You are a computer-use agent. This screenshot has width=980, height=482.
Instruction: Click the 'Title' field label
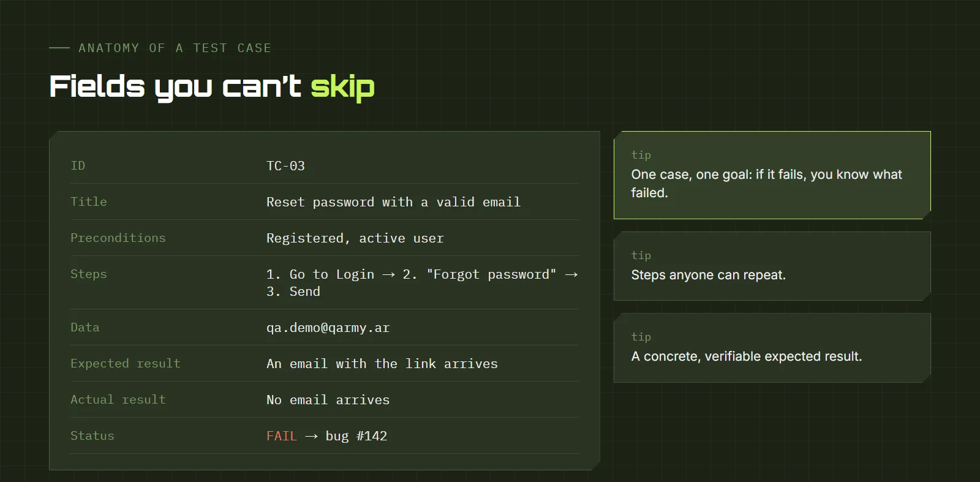[x=89, y=201]
